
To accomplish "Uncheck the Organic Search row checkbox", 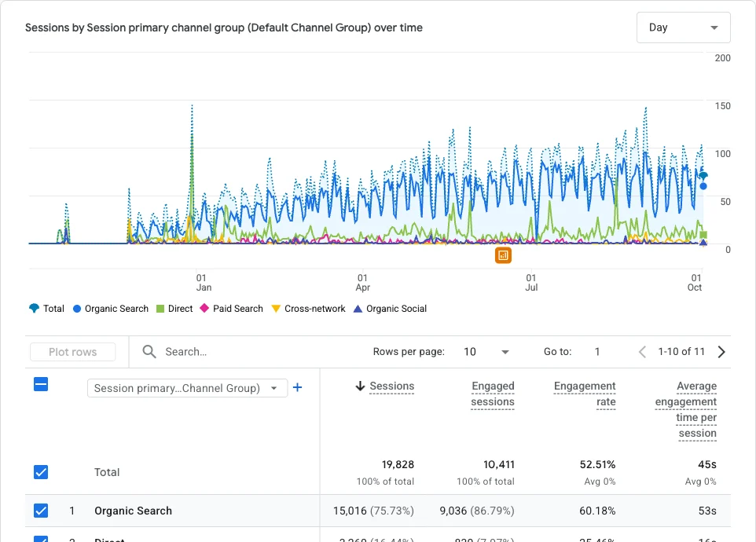I will coord(41,511).
